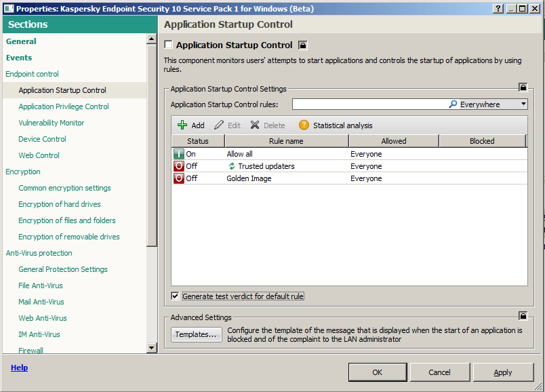
Task: Open Application Privilege Control section
Action: (x=64, y=106)
